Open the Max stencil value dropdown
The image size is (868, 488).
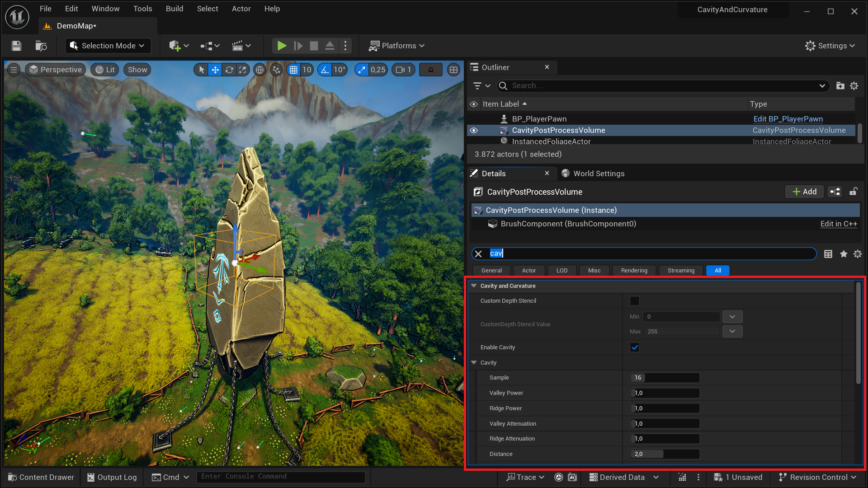[732, 332]
